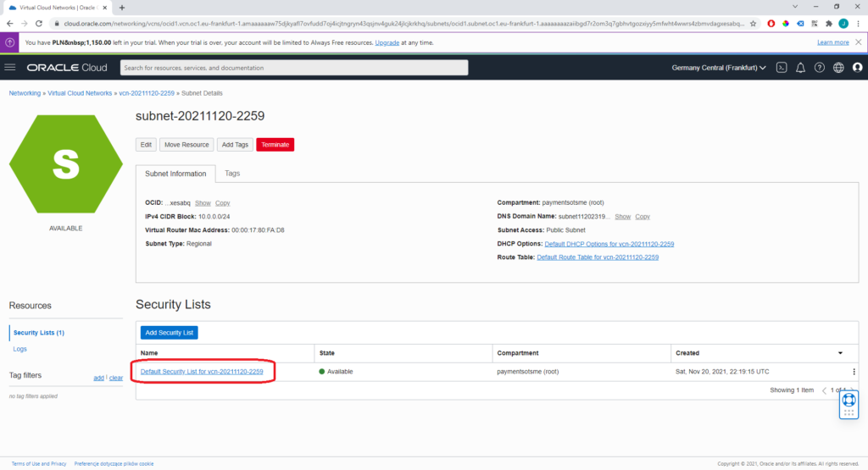Copy the DNS Domain Name
868x470 pixels.
click(643, 216)
